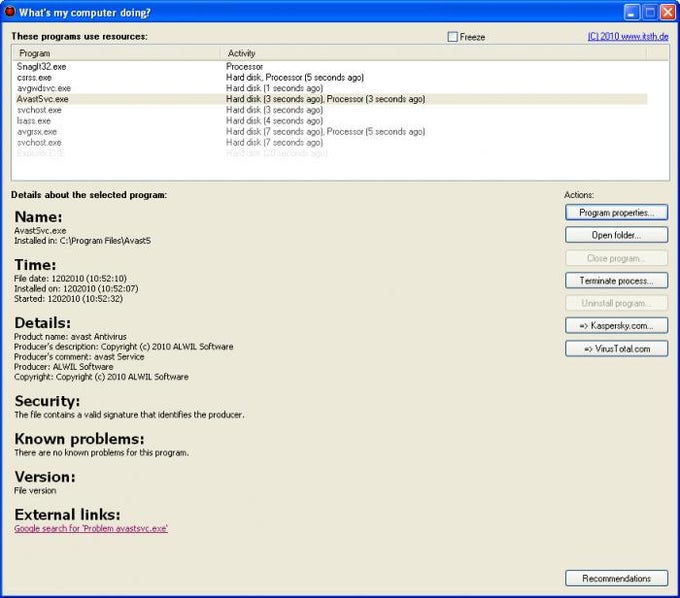Click the red app icon in title bar
Image resolution: width=680 pixels, height=598 pixels.
(9, 11)
